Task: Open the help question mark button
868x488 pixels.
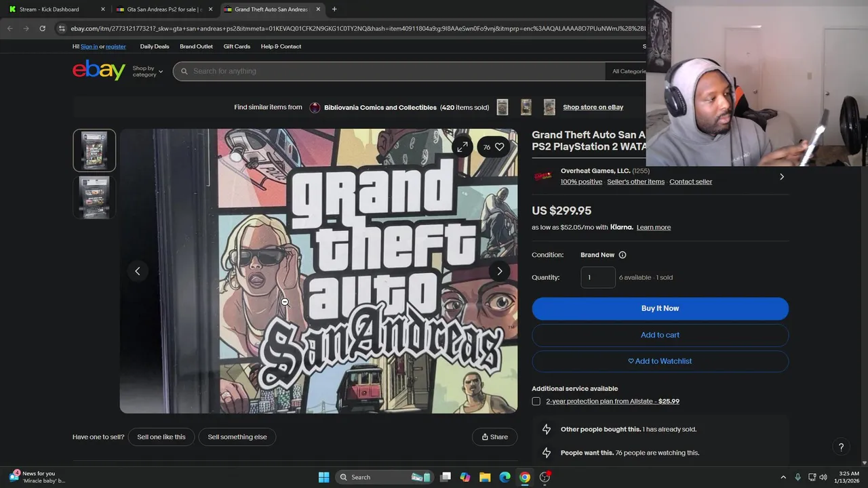Action: (x=841, y=447)
